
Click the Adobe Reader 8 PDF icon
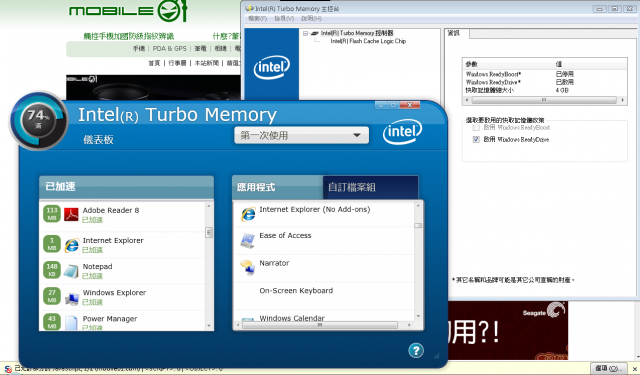point(71,214)
